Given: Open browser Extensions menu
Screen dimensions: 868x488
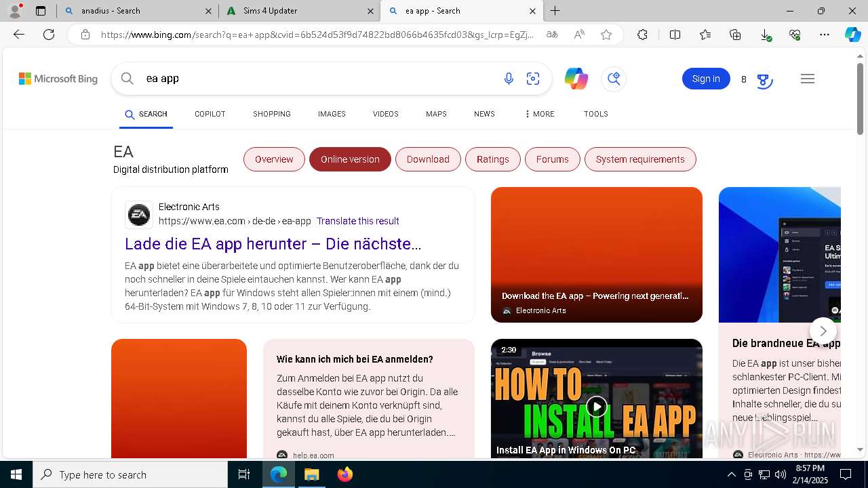Looking at the screenshot, I should [x=642, y=35].
